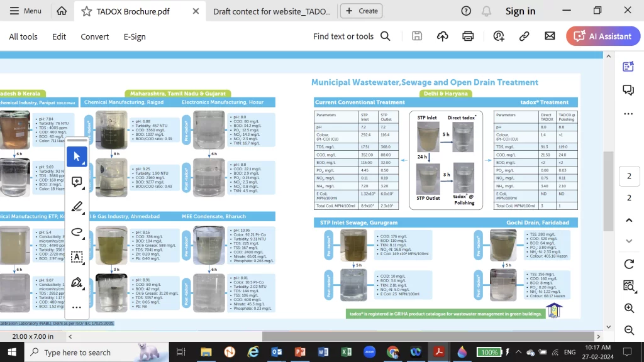The width and height of the screenshot is (644, 362).
Task: Open File Explorer from taskbar
Action: (206, 352)
